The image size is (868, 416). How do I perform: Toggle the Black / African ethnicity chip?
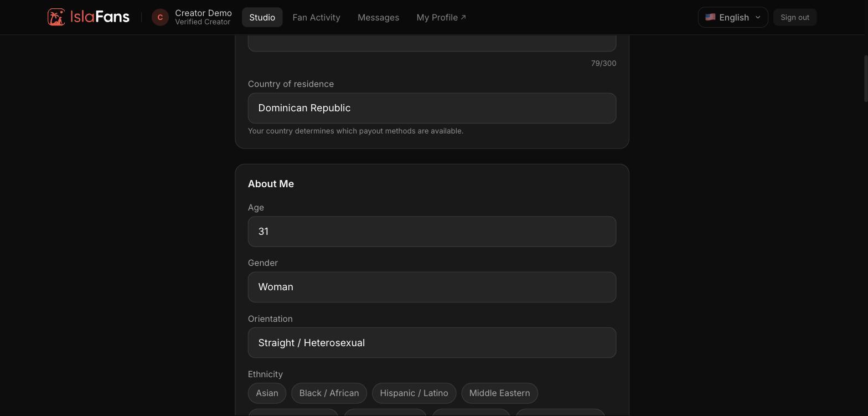329,393
